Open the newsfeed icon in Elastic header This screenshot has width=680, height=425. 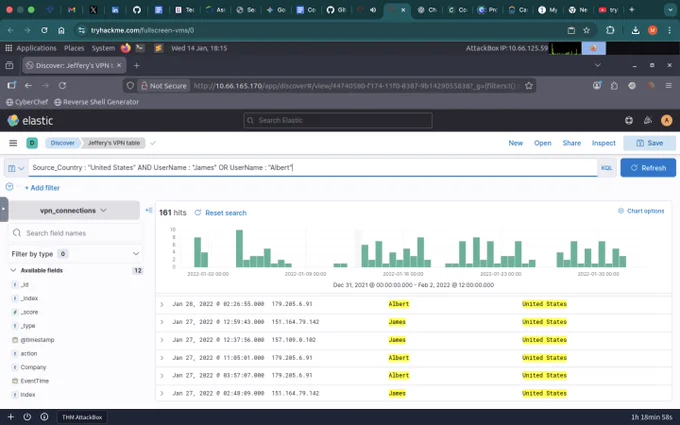[x=647, y=121]
